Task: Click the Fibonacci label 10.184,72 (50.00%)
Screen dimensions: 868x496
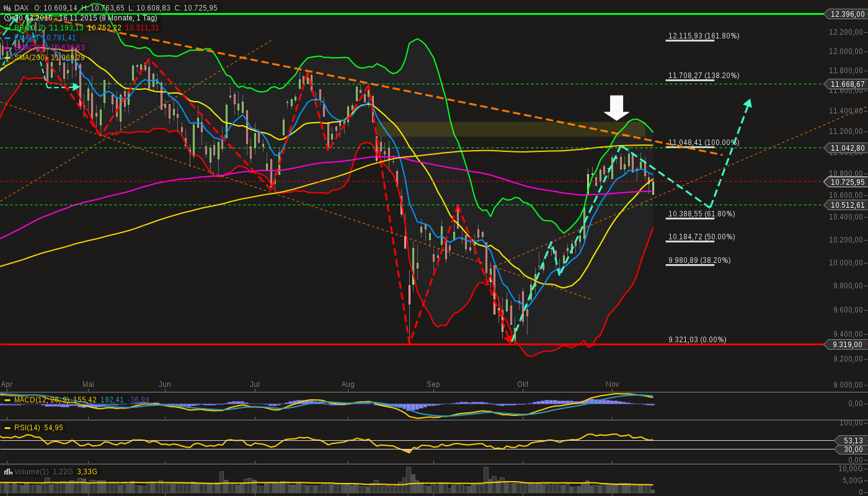Action: click(702, 237)
